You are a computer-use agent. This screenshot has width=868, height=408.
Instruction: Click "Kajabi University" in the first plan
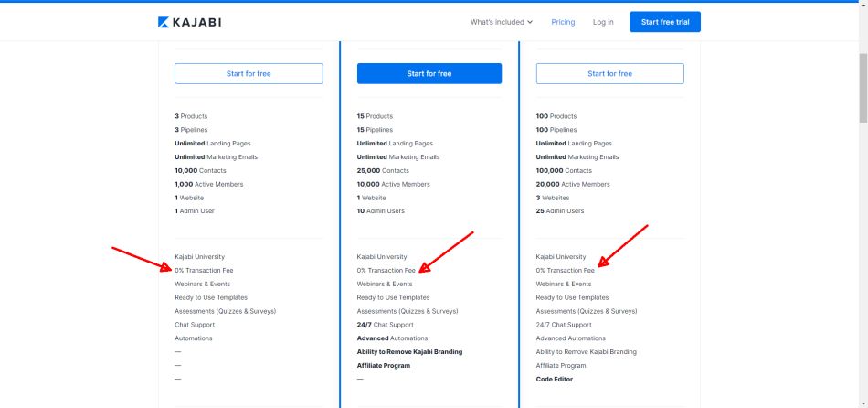(x=200, y=257)
